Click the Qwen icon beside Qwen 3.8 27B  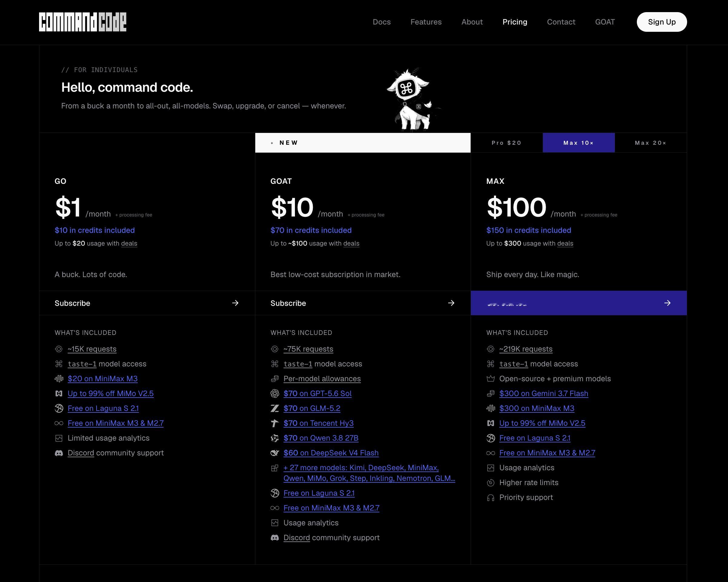tap(275, 438)
